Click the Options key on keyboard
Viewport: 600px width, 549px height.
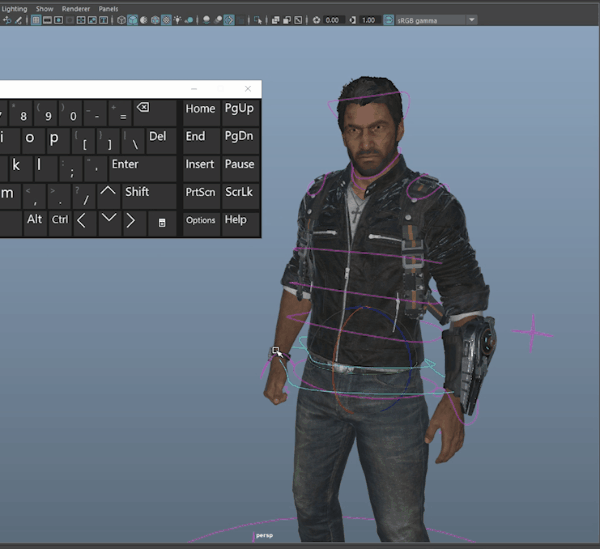pos(201,224)
